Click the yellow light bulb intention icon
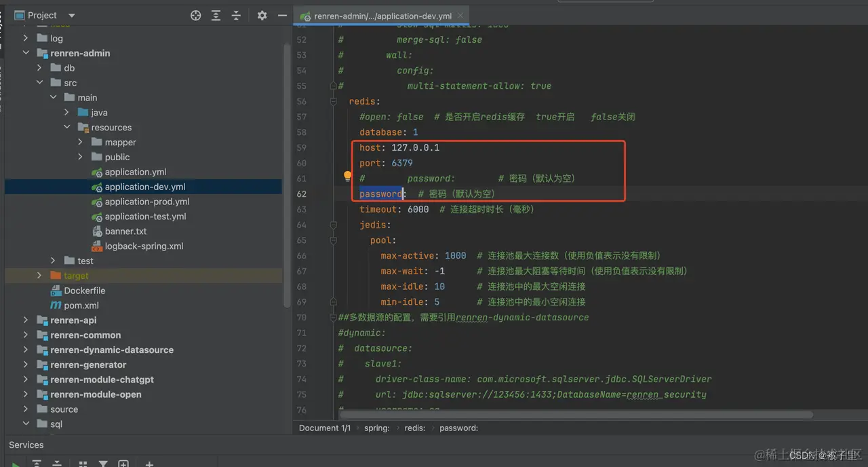The width and height of the screenshot is (868, 467). (348, 176)
